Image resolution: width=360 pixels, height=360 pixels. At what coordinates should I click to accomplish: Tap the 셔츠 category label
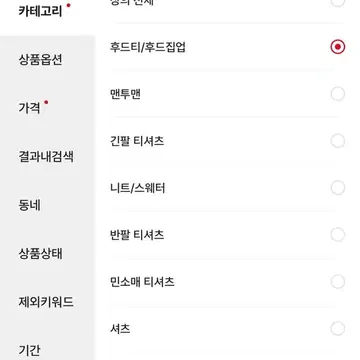(120, 329)
